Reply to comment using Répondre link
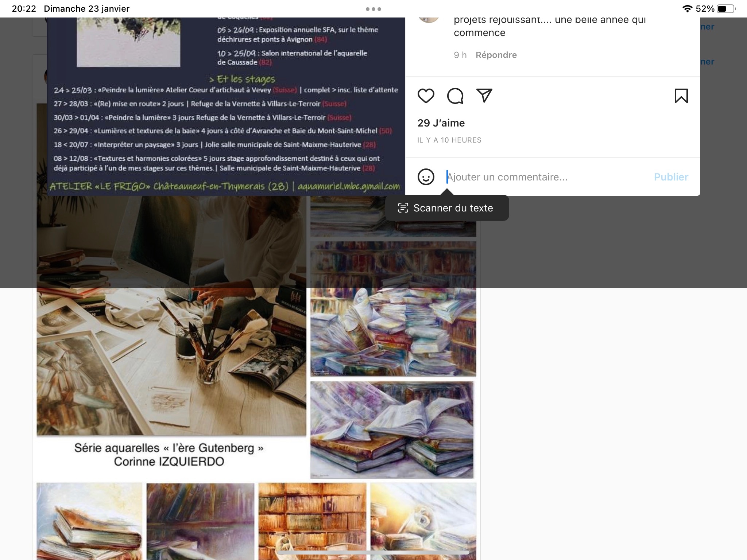Screen dimensions: 747x560 click(x=496, y=55)
